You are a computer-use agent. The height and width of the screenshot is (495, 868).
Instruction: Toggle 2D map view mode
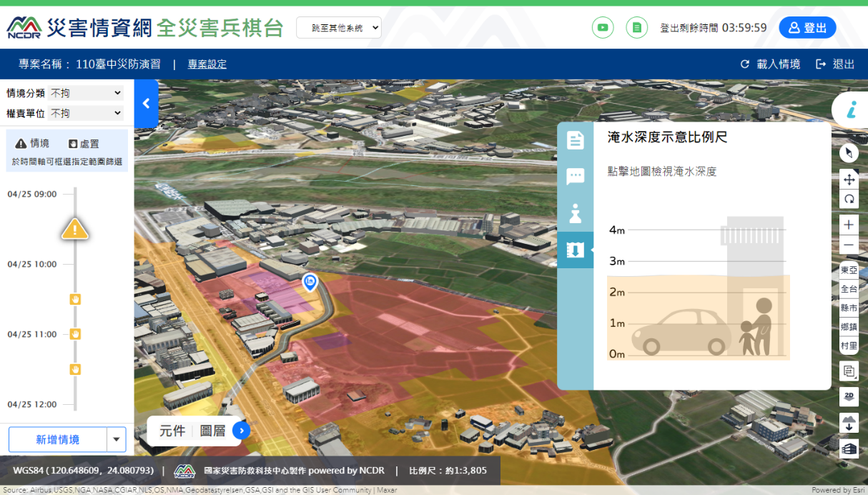pos(849,396)
